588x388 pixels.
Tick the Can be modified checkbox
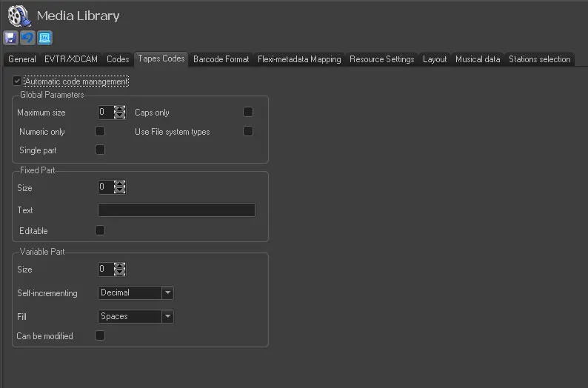100,335
